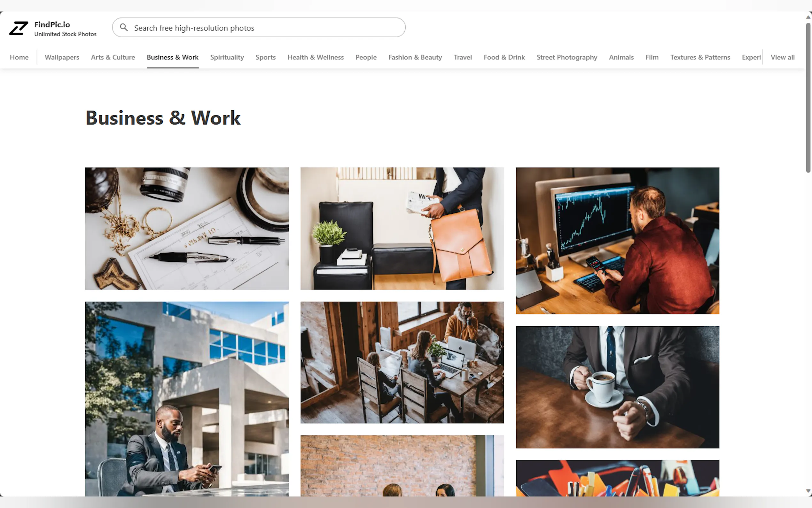Screen dimensions: 812x508
Task: Open the Wallpapers category
Action: 62,57
